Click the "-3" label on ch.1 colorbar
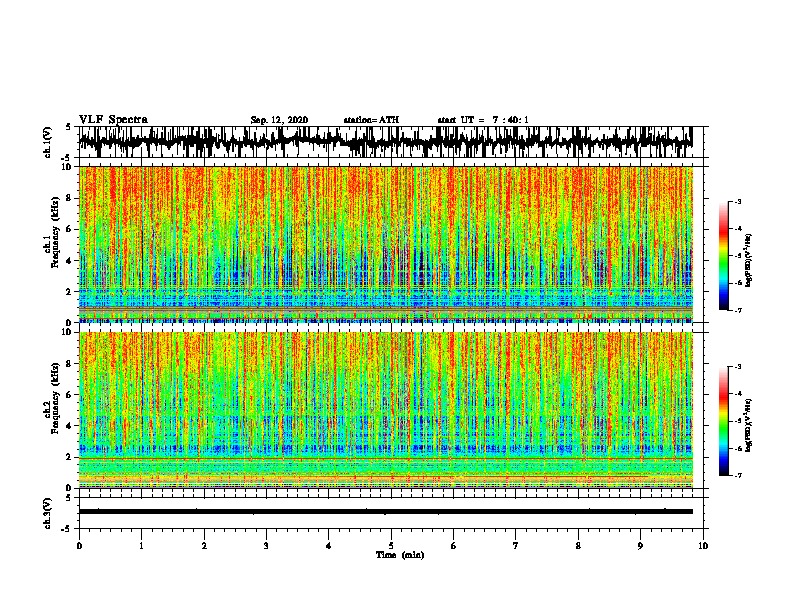The width and height of the screenshot is (792, 612). pos(737,202)
